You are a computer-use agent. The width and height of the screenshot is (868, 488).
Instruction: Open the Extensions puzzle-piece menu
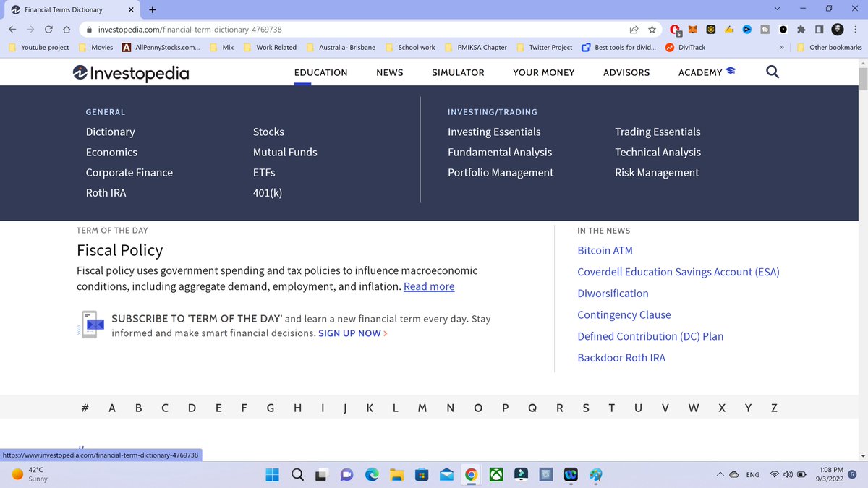801,30
